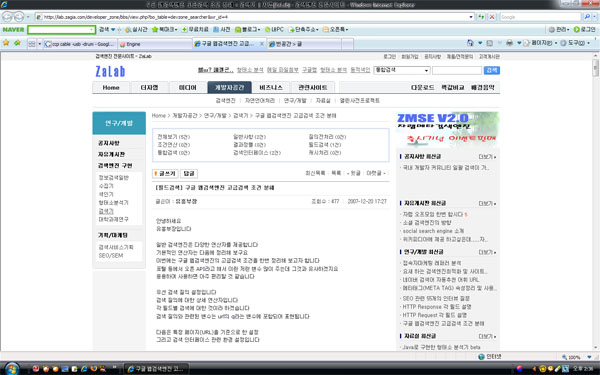Click the 검색인터페이스 (2건) category link
This screenshot has height=375, width=600.
(x=257, y=153)
